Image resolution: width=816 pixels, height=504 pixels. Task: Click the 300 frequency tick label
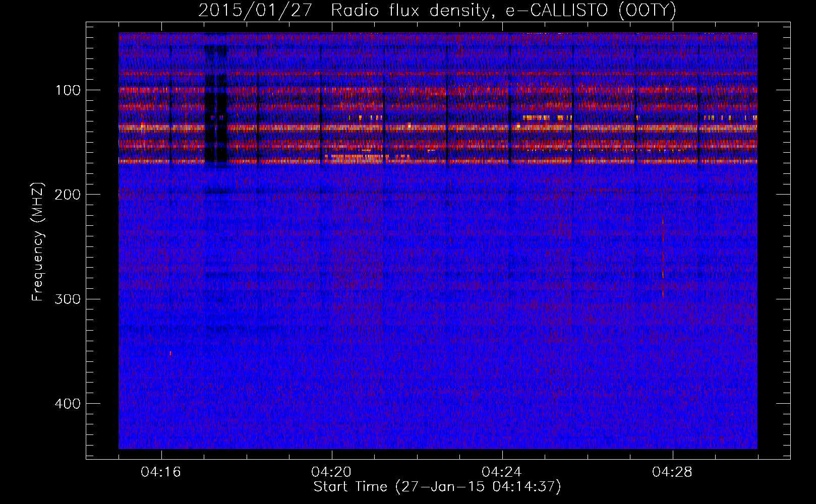(68, 299)
